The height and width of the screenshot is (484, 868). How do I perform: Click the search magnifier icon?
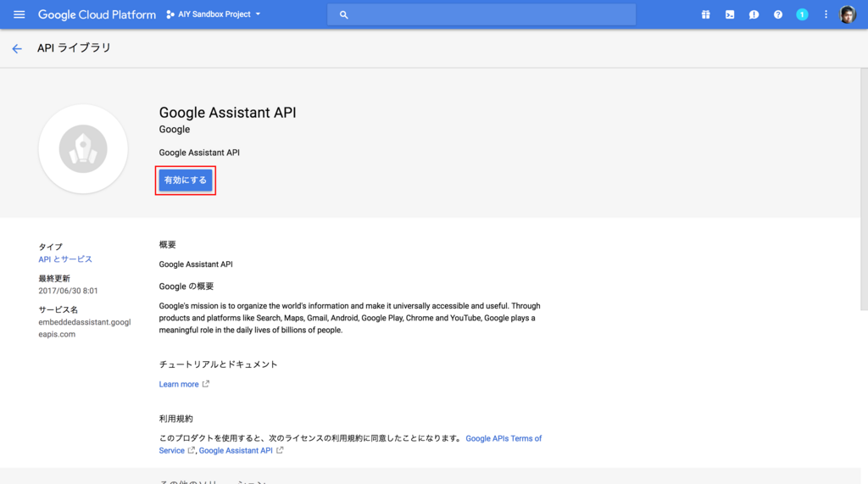344,15
